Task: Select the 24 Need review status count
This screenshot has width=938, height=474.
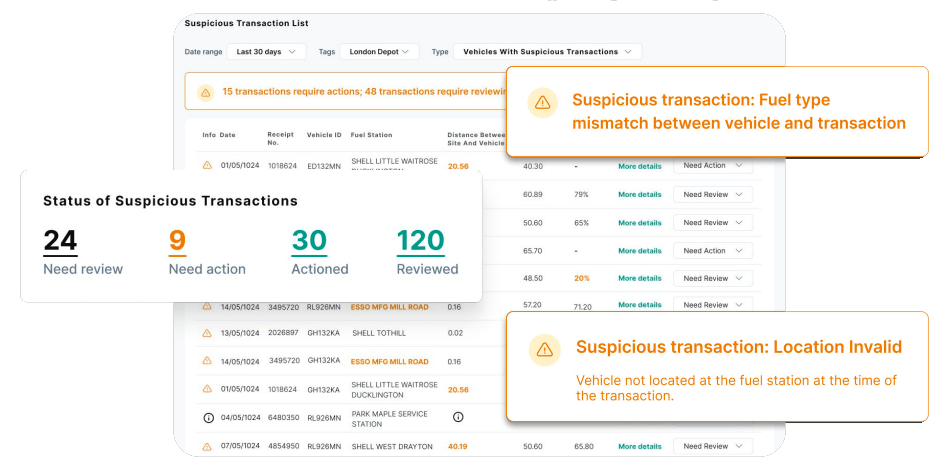Action: (61, 241)
